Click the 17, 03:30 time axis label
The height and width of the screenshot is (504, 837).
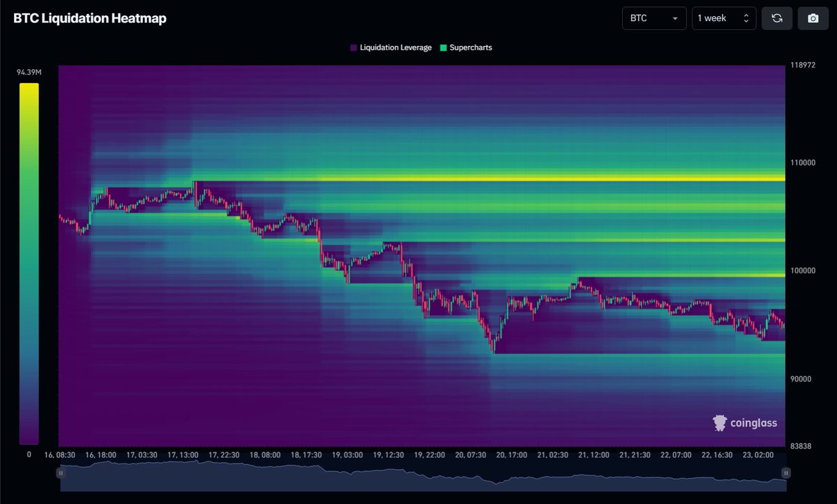point(143,455)
